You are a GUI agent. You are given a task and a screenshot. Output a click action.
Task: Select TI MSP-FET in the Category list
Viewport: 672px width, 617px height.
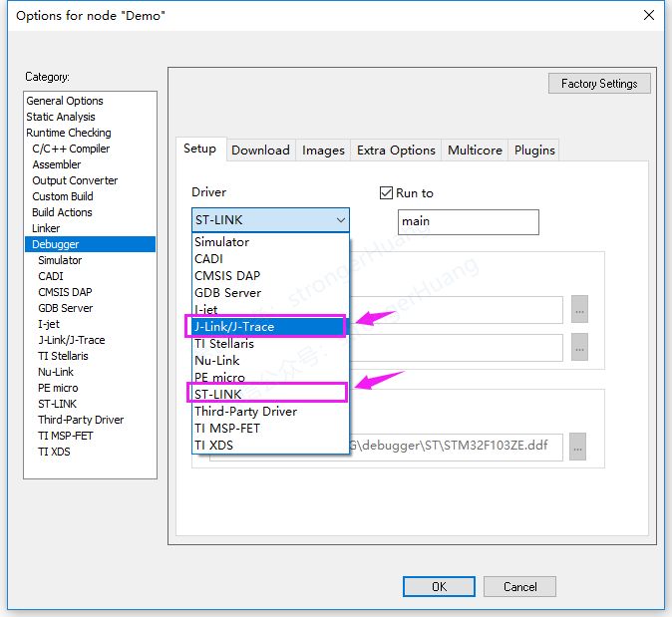[90, 436]
